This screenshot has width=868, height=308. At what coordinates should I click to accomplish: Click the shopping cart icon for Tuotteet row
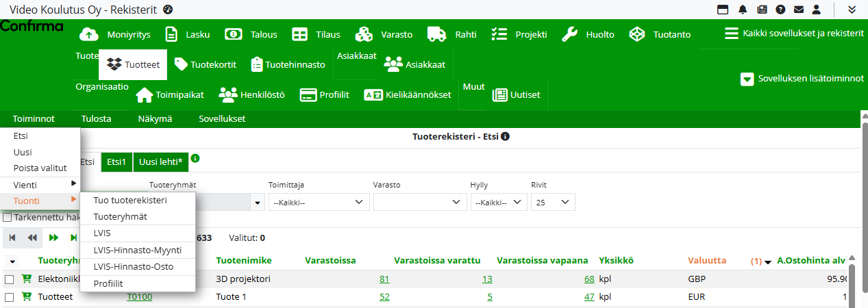pos(27,296)
